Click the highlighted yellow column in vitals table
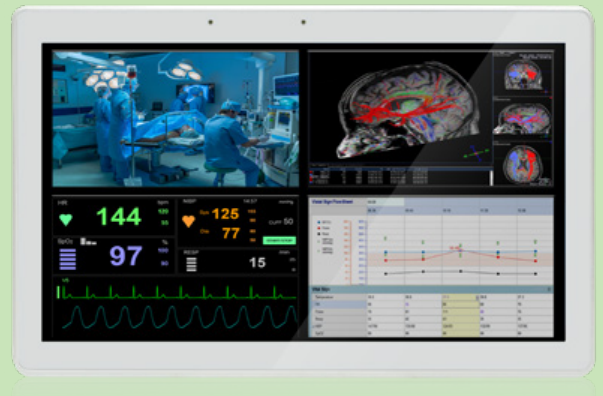603x396 pixels. pyautogui.click(x=460, y=315)
